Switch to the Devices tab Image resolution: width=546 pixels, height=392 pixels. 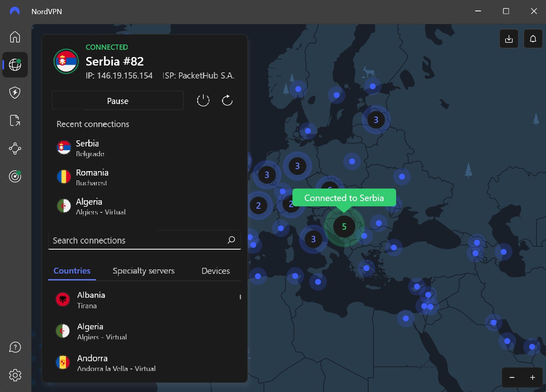(215, 271)
